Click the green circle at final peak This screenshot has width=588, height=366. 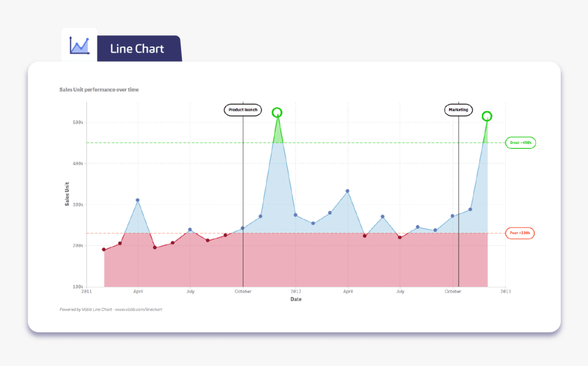coord(487,116)
